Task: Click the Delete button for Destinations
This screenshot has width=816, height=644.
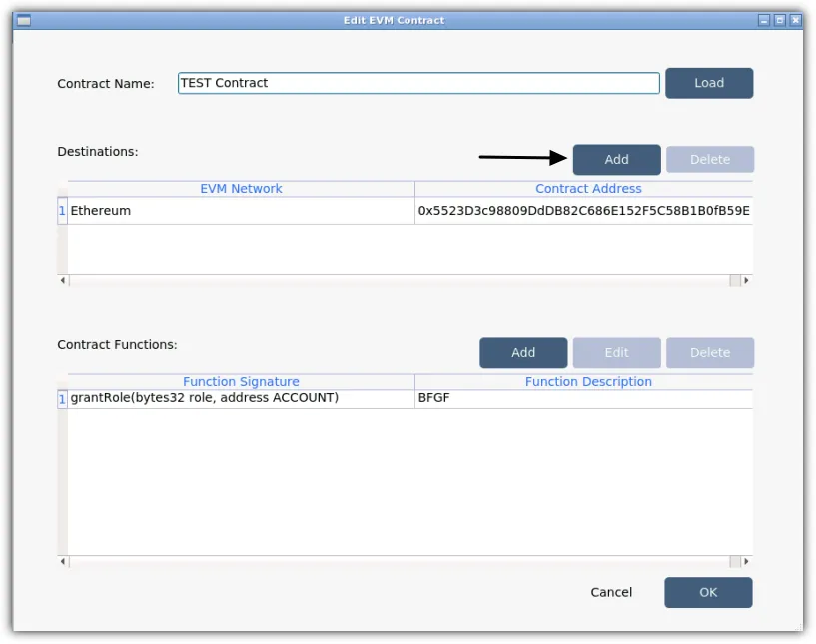Action: (710, 159)
